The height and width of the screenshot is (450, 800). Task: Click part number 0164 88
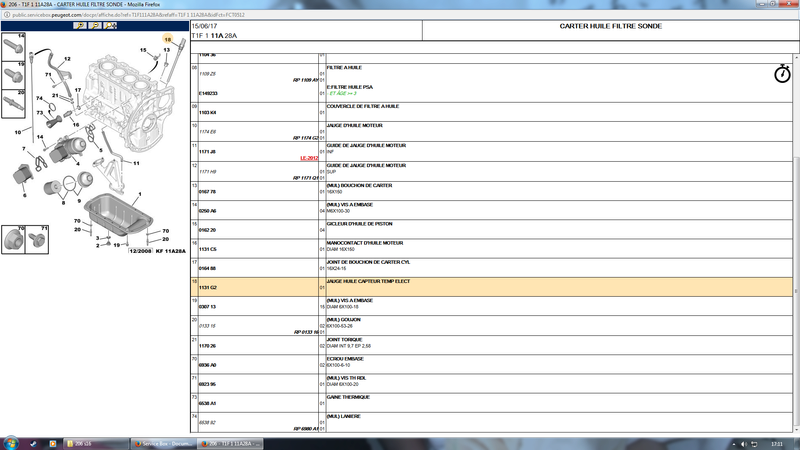(x=207, y=268)
